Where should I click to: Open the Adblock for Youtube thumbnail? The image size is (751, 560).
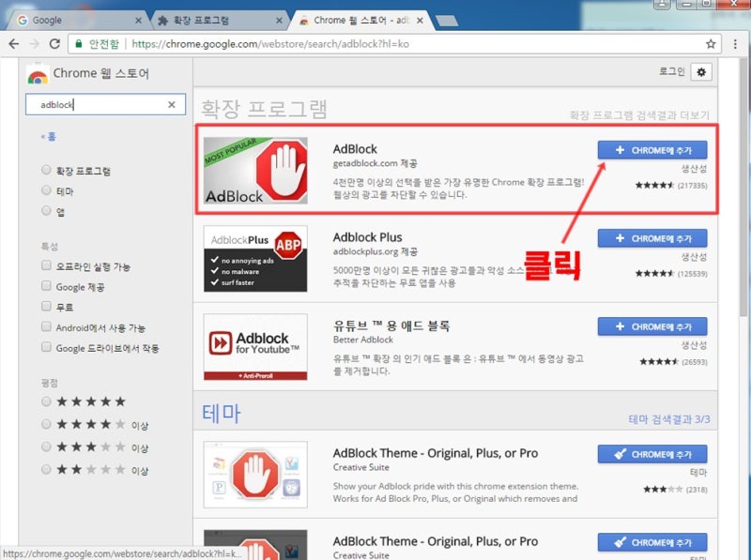pos(255,347)
